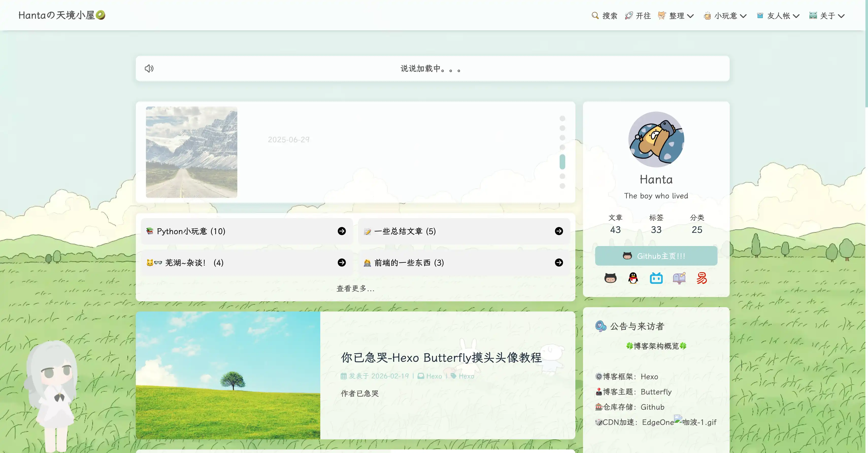
Task: Open the red NetEase 易 social icon
Action: [x=702, y=278]
